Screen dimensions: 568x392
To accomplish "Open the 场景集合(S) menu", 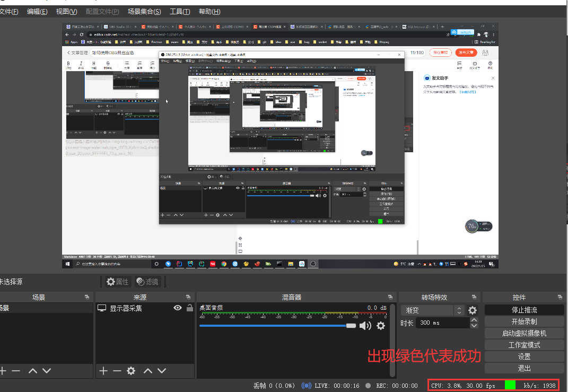I will click(144, 12).
